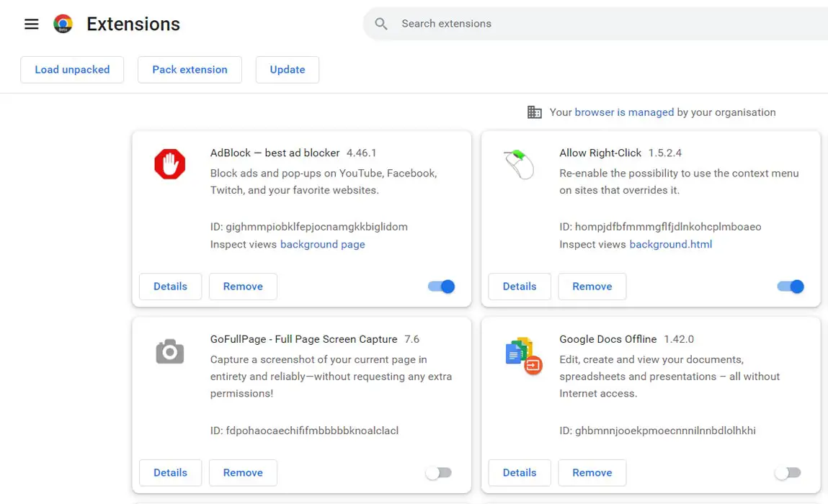Open AdBlock background page link
The image size is (828, 504).
323,244
